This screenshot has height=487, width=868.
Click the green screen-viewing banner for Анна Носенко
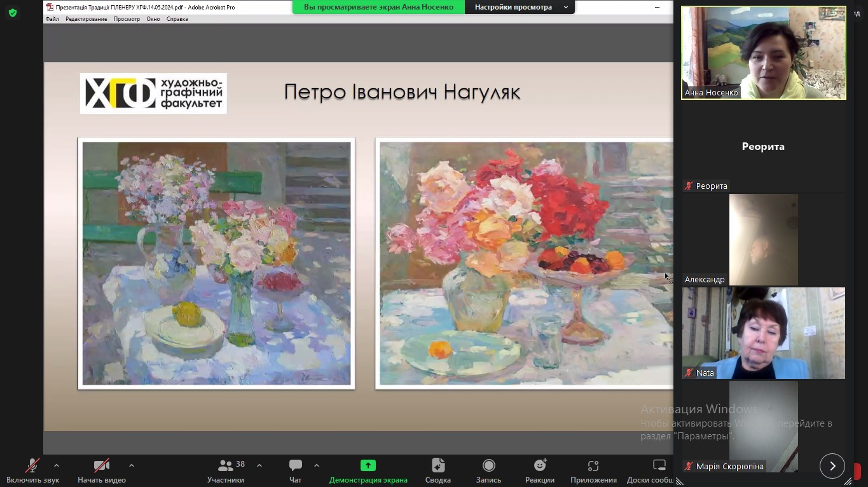[378, 7]
